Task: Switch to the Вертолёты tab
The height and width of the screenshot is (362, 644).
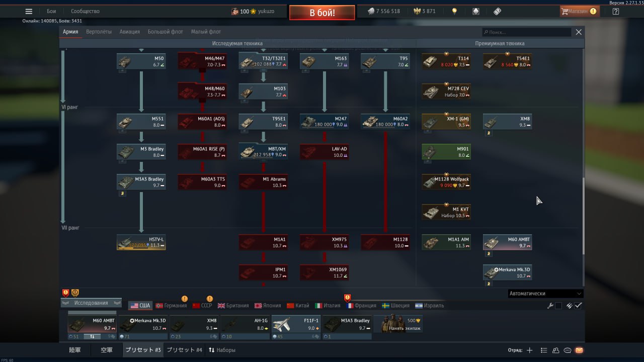Action: tap(99, 32)
